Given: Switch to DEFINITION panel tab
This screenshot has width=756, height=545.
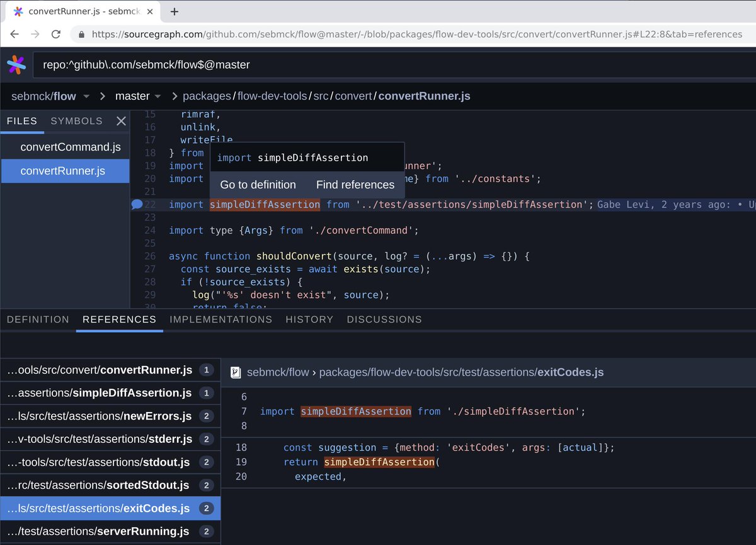Looking at the screenshot, I should (x=38, y=319).
